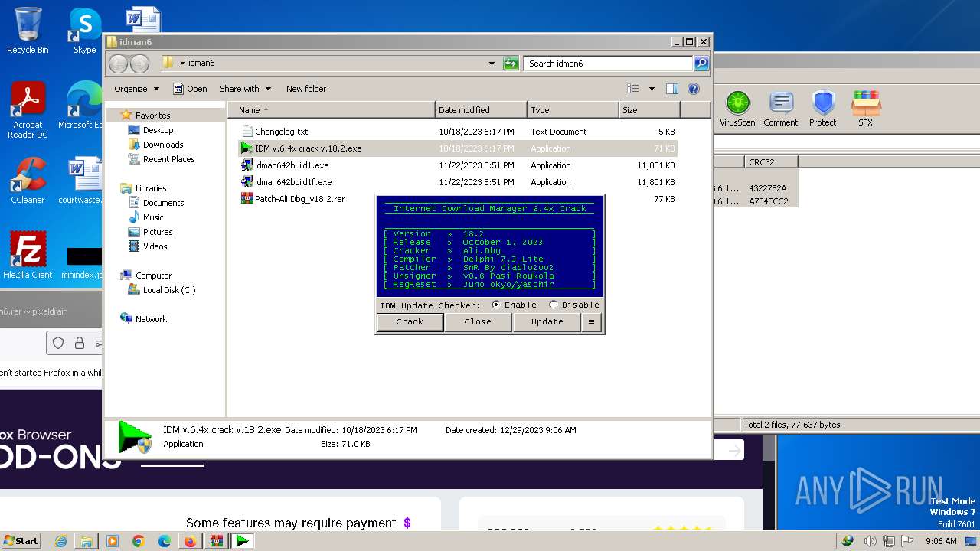Switch to Firefox in the taskbar
Screen dimensions: 980x551
[190, 541]
